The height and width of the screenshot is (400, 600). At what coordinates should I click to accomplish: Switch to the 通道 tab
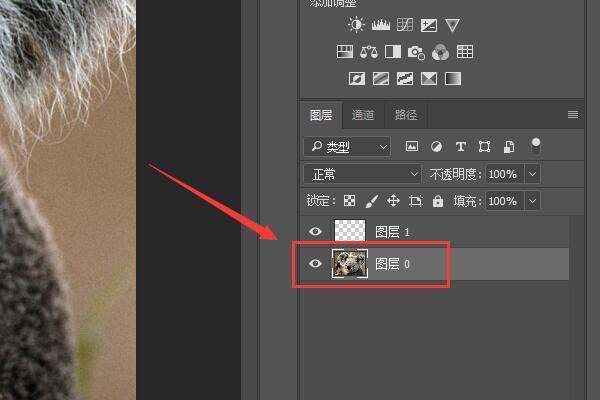pos(363,115)
